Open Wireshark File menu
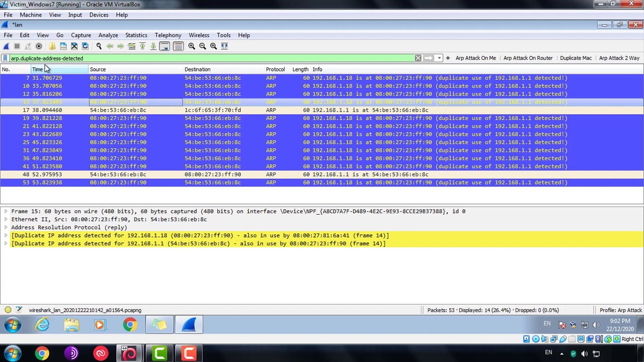Image resolution: width=644 pixels, height=362 pixels. [8, 35]
